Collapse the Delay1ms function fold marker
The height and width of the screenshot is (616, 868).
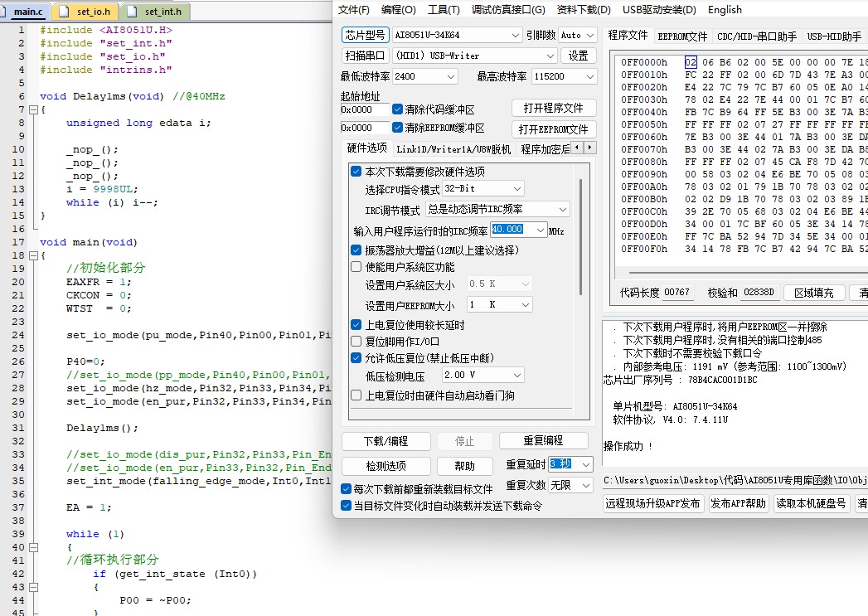pyautogui.click(x=33, y=109)
